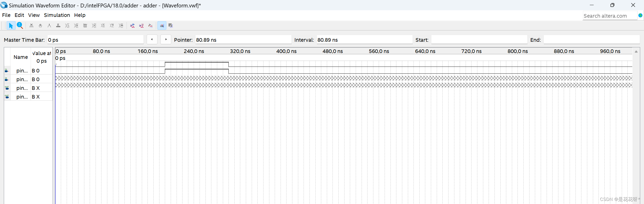Force Low (0) on the signal
Image resolution: width=644 pixels, height=204 pixels.
coord(40,26)
